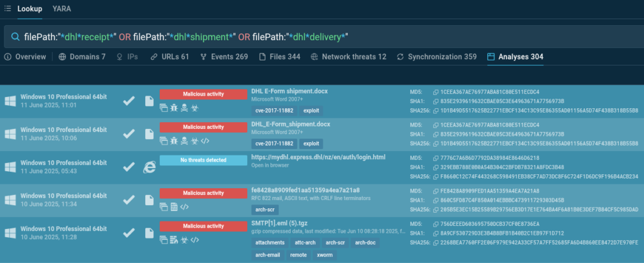Copy MD5 hash of SMTP[1].eml (5).tgz
The height and width of the screenshot is (263, 644).
click(x=436, y=224)
